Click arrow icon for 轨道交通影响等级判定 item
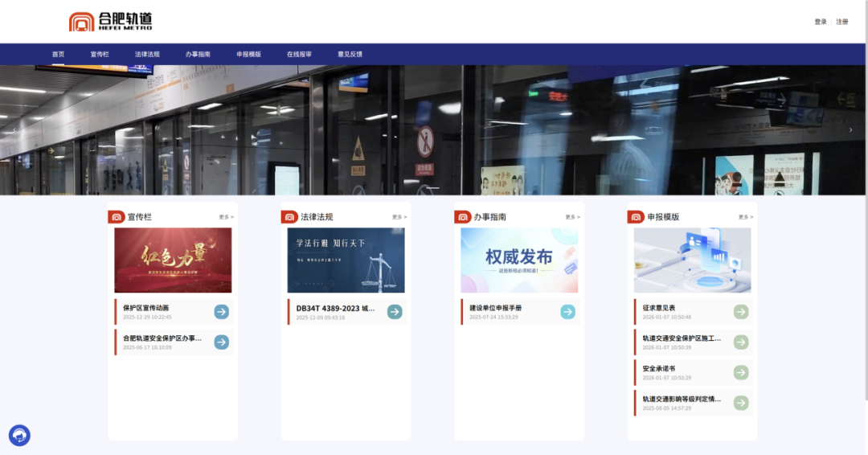 741,403
